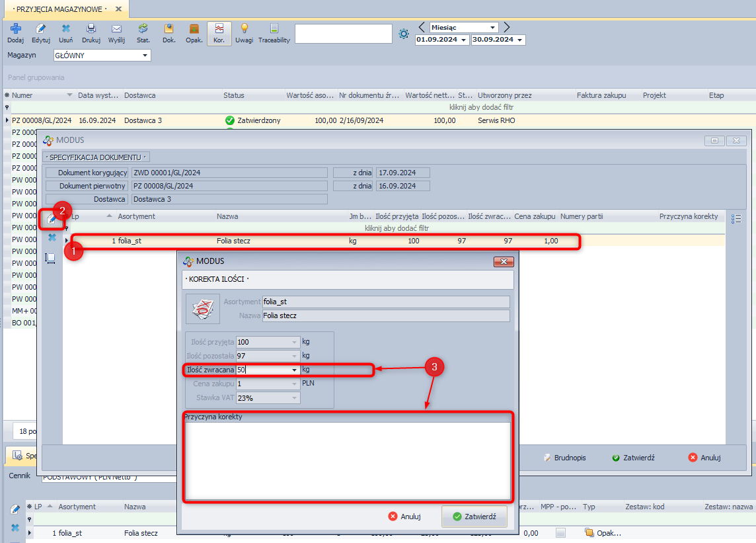The height and width of the screenshot is (543, 756).
Task: Click the Wyślij envelope icon
Action: 117,32
